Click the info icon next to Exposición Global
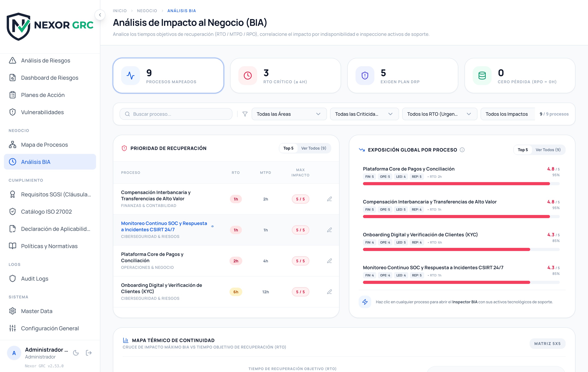Image resolution: width=588 pixels, height=372 pixels. (462, 150)
